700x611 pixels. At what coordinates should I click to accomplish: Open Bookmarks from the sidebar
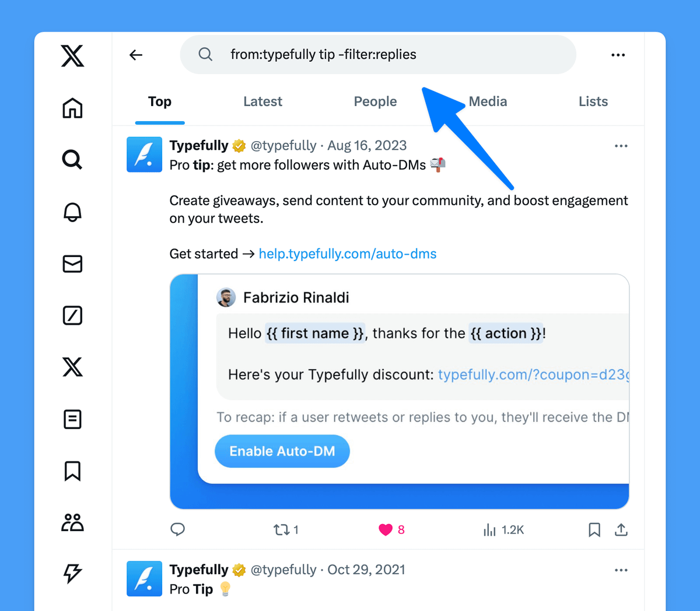72,470
